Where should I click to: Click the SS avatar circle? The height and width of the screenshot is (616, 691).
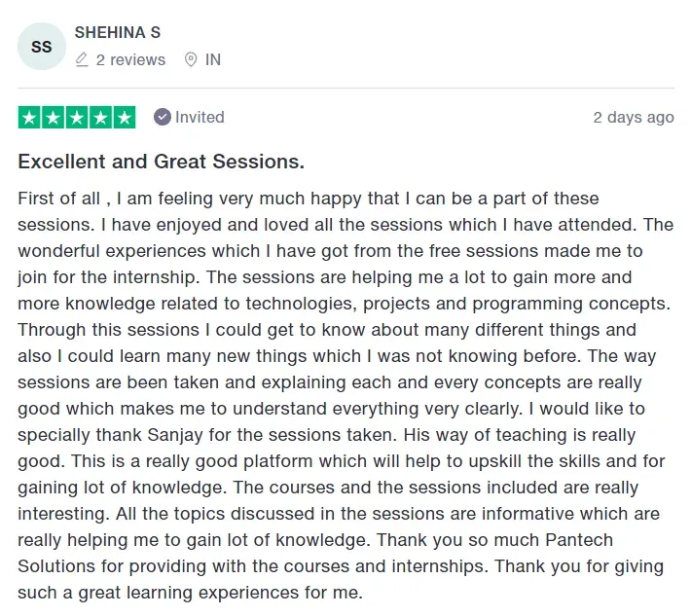click(x=42, y=47)
